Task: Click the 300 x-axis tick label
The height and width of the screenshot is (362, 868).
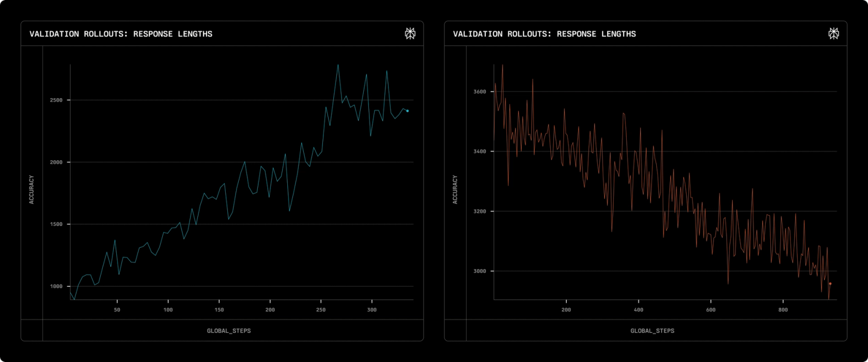Action: pos(372,310)
